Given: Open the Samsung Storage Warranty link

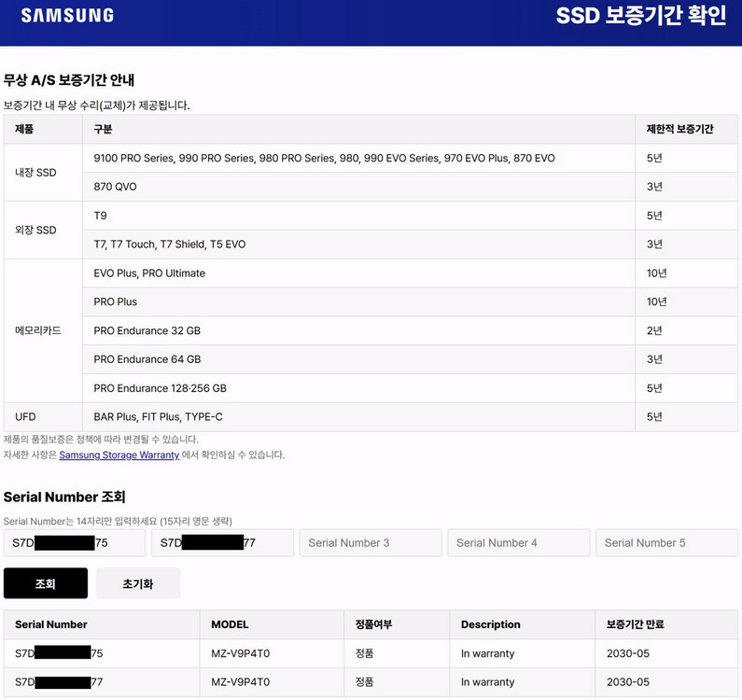Looking at the screenshot, I should pos(119,455).
